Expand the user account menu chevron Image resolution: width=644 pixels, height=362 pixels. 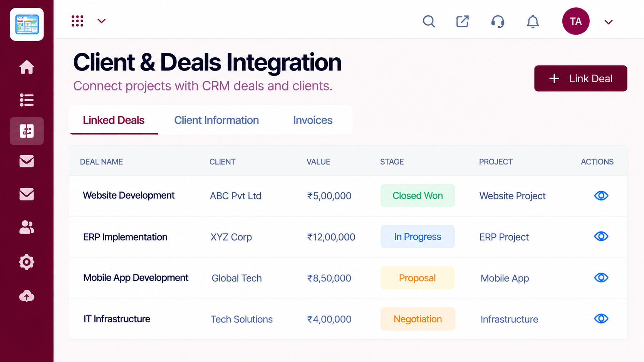tap(609, 22)
